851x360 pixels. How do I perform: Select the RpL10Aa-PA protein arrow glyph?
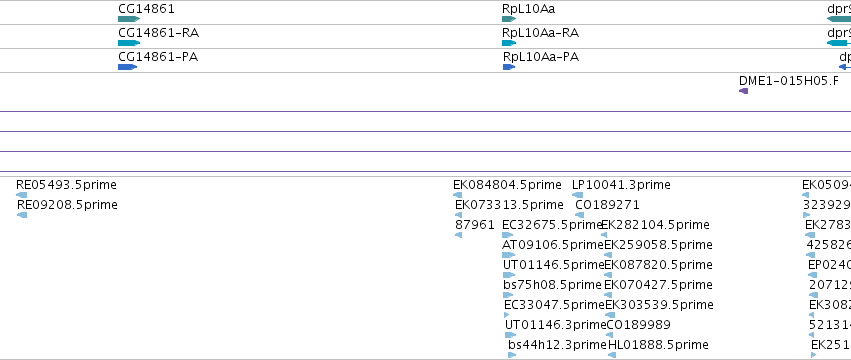[x=509, y=67]
